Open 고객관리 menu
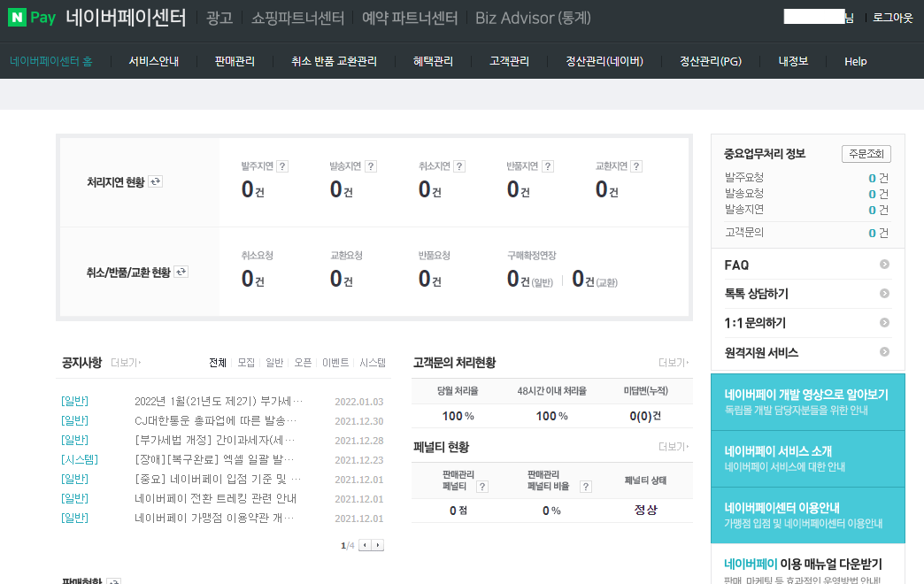 pyautogui.click(x=509, y=61)
